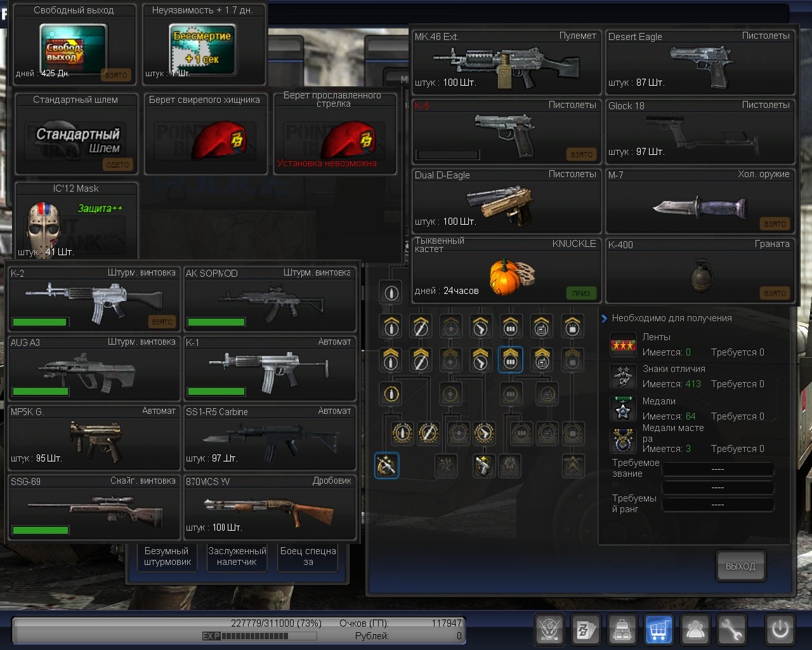
Task: Select the Неуязвимость +1 immortality item card
Action: point(204,44)
